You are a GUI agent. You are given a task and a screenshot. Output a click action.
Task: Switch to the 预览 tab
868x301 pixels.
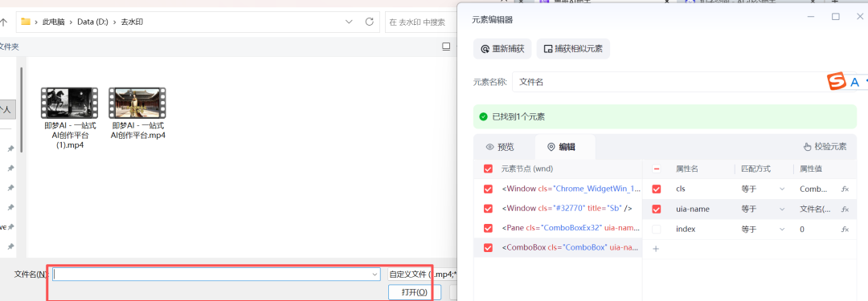coord(500,147)
